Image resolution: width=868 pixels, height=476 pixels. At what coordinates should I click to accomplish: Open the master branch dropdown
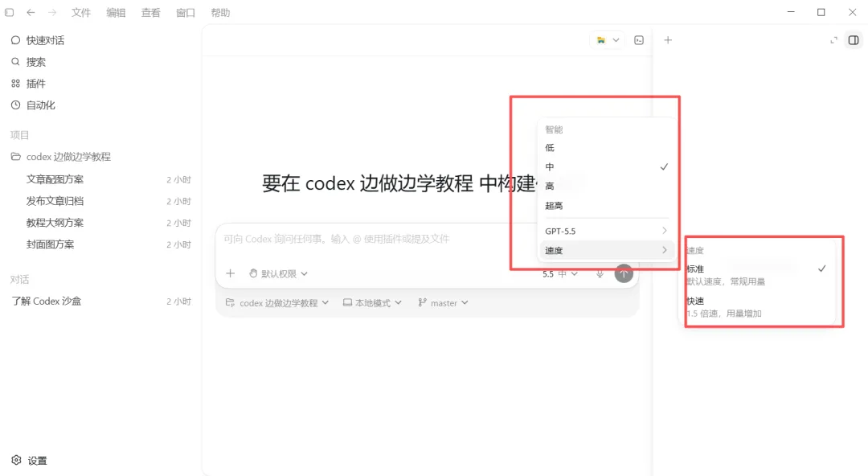tap(444, 303)
